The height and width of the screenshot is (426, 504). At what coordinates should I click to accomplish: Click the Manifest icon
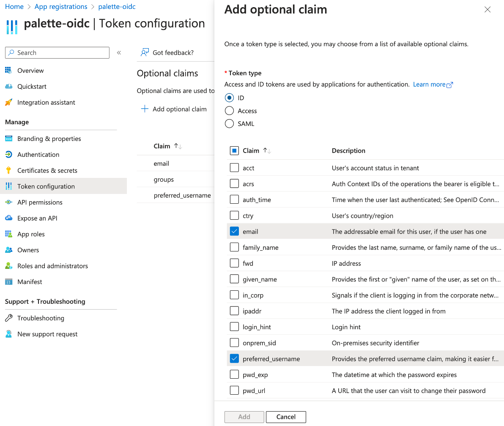pos(9,282)
